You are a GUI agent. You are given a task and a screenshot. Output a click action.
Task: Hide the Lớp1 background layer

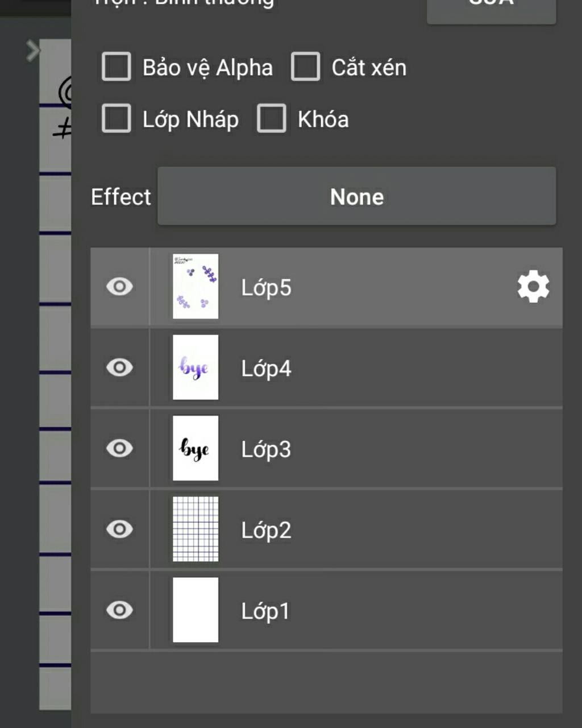point(119,610)
